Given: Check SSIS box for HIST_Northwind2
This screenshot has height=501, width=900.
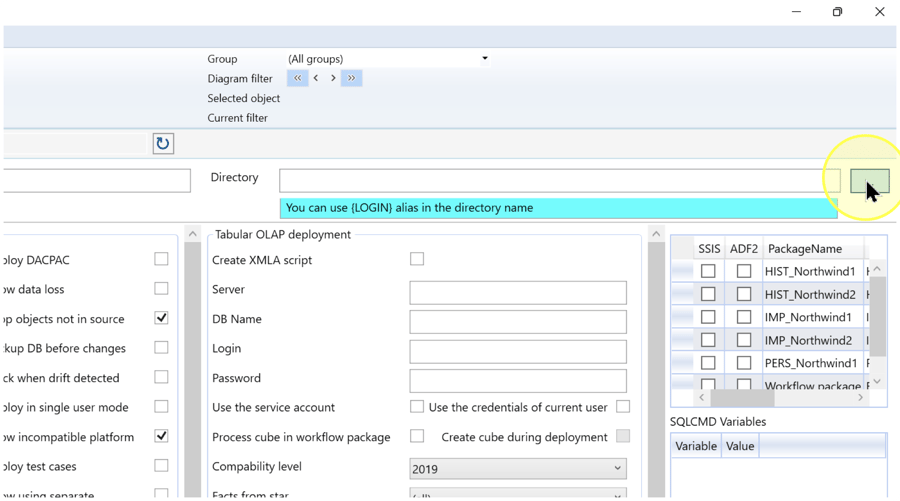Looking at the screenshot, I should [x=708, y=294].
